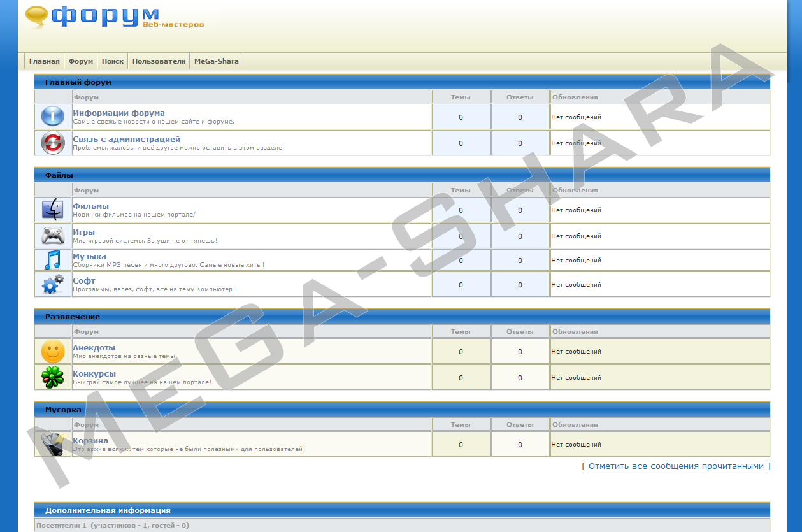
Task: Click Темы column header in Главный форум
Action: (x=461, y=97)
